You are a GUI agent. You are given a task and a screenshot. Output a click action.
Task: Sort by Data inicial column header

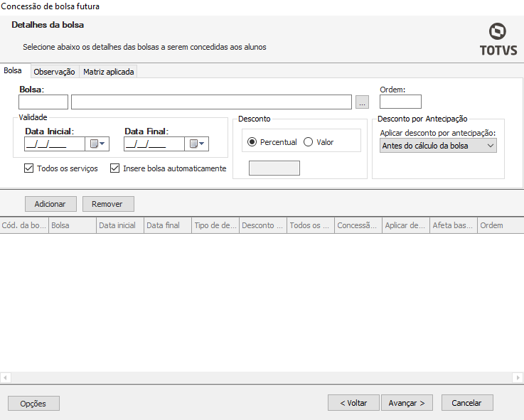tap(118, 225)
